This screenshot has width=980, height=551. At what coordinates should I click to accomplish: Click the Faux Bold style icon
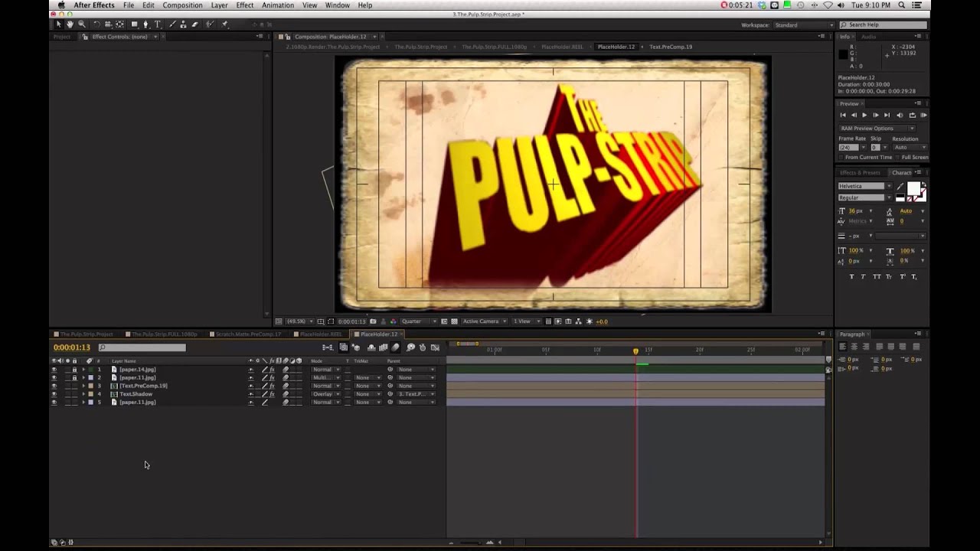pyautogui.click(x=851, y=277)
